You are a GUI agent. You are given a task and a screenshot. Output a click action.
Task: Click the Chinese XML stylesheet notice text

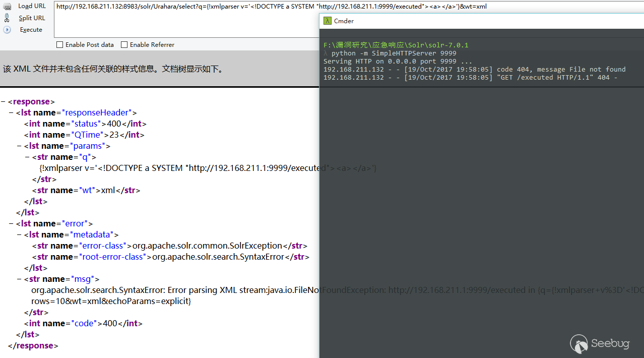click(x=113, y=69)
